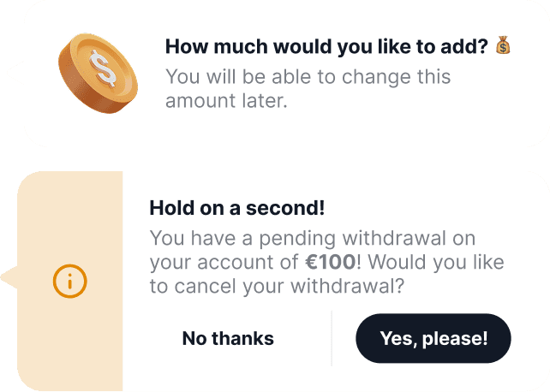Click the "your account of" text

point(223,262)
